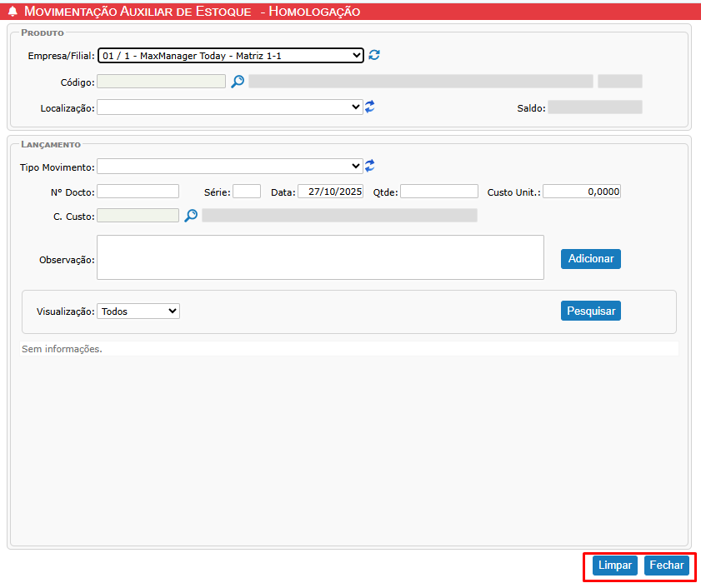Click the Data field showing 27/10/2025

(x=331, y=192)
